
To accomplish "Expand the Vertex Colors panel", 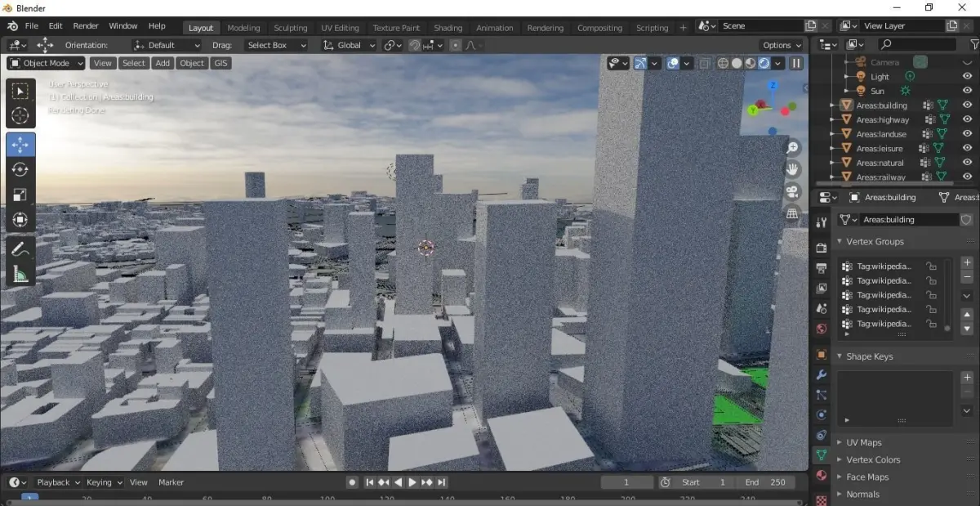I will tap(873, 459).
